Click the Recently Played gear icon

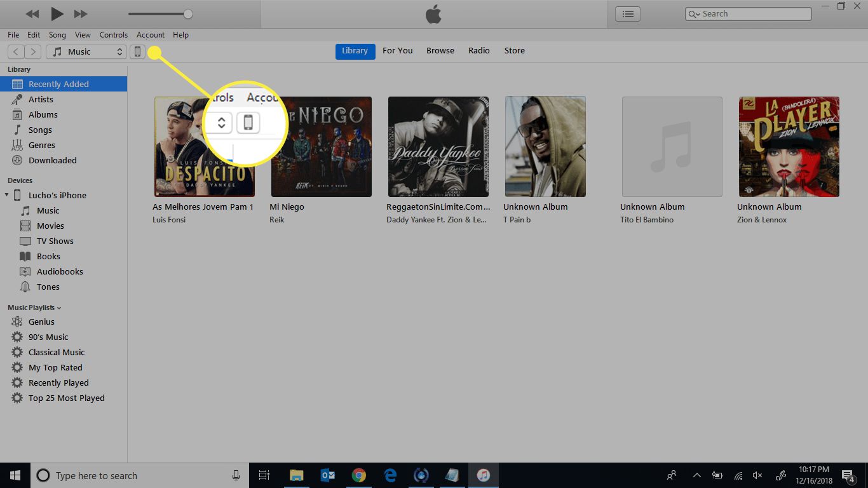(17, 383)
